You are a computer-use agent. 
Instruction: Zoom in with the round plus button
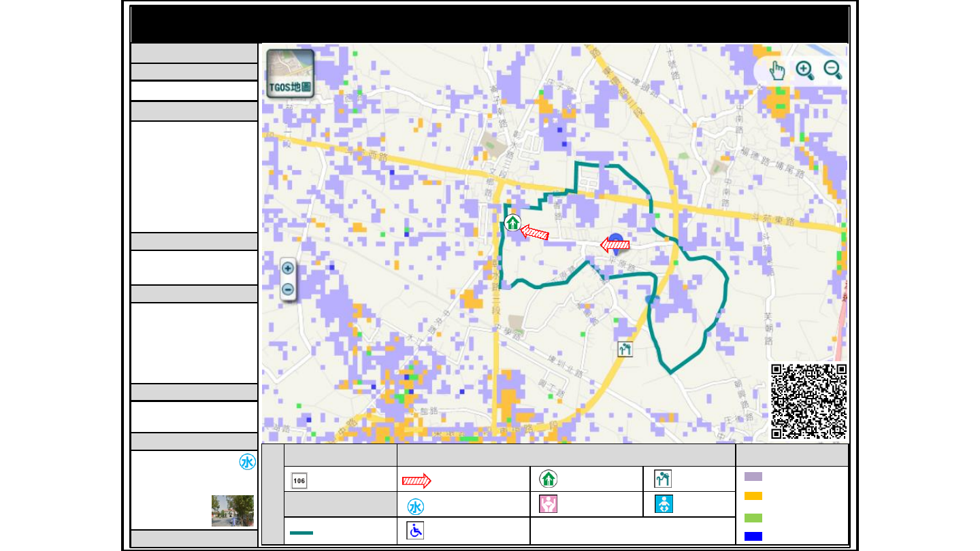tap(288, 269)
